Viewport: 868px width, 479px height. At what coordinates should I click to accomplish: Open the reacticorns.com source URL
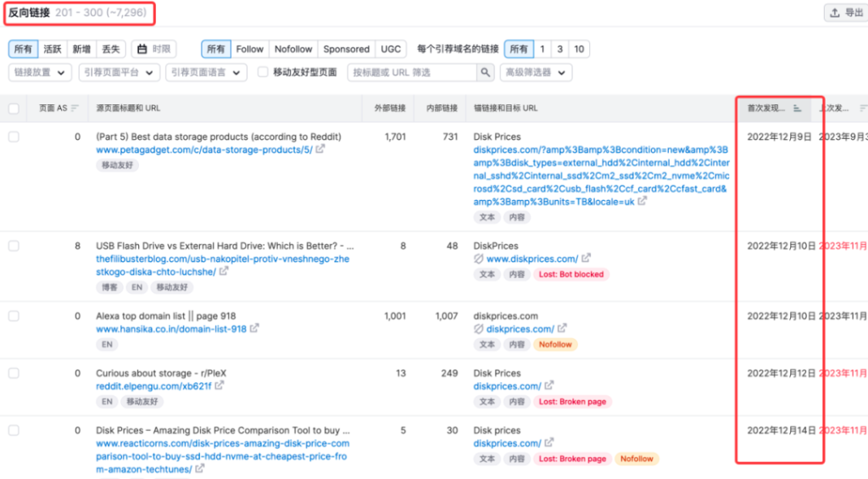[223, 456]
